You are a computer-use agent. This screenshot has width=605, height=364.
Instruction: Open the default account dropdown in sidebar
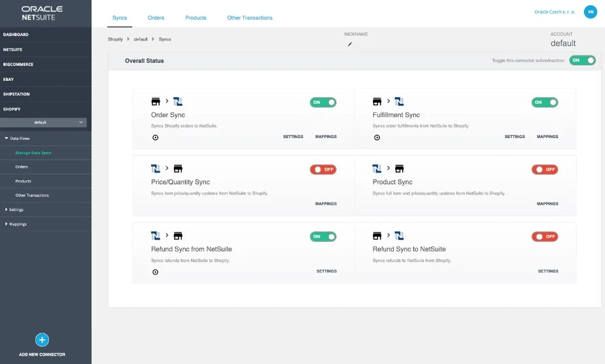click(43, 122)
